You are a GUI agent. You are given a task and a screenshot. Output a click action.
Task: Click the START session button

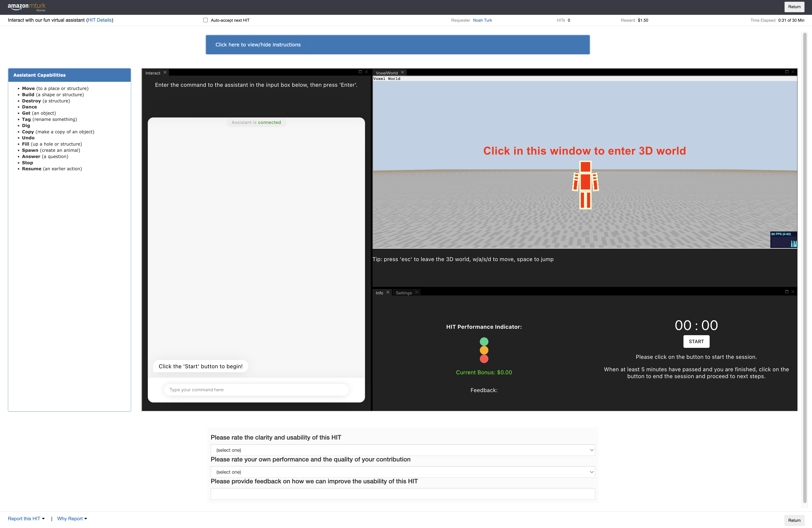pos(696,341)
